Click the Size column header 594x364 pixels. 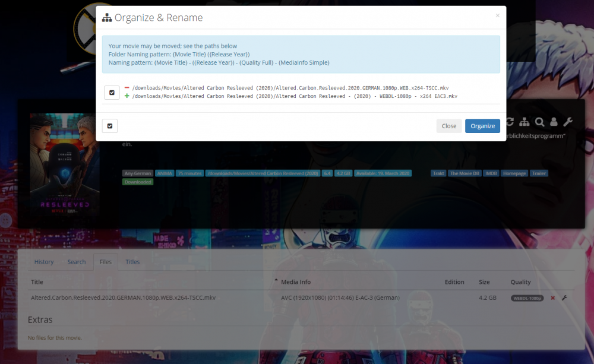484,282
